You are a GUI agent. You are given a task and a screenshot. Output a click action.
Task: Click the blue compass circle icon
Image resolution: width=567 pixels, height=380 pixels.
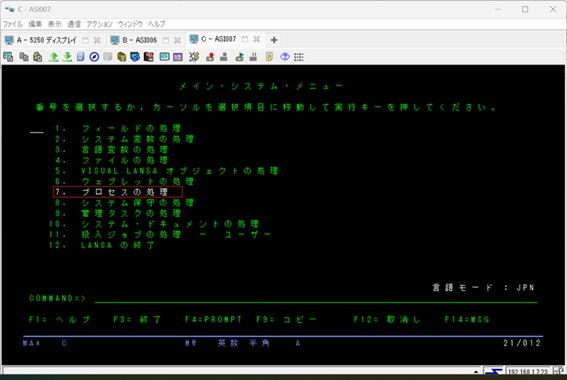pyautogui.click(x=94, y=57)
